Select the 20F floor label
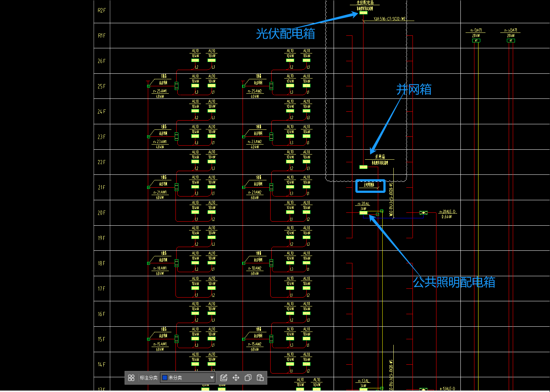Screen dimensions: 550x392 pyautogui.click(x=102, y=213)
